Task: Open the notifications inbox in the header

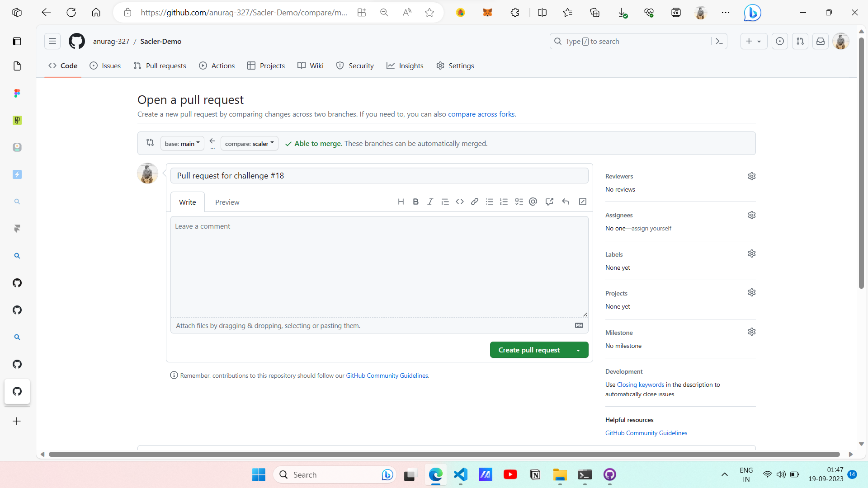Action: tap(820, 41)
